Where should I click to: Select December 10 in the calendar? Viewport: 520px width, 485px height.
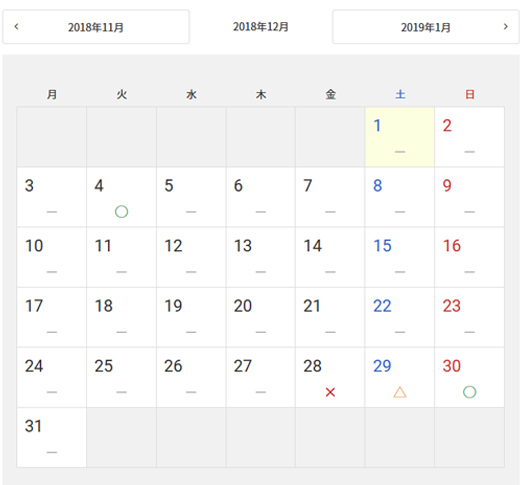coord(52,257)
